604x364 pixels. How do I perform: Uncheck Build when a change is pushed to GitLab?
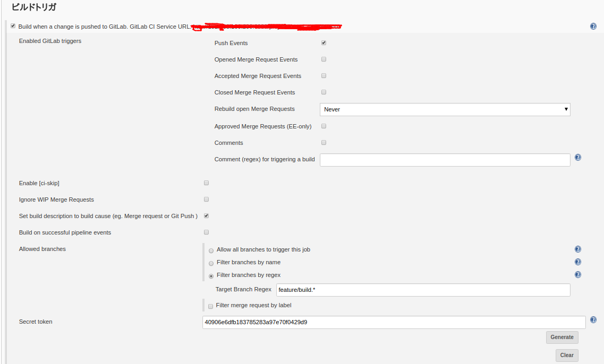[13, 26]
